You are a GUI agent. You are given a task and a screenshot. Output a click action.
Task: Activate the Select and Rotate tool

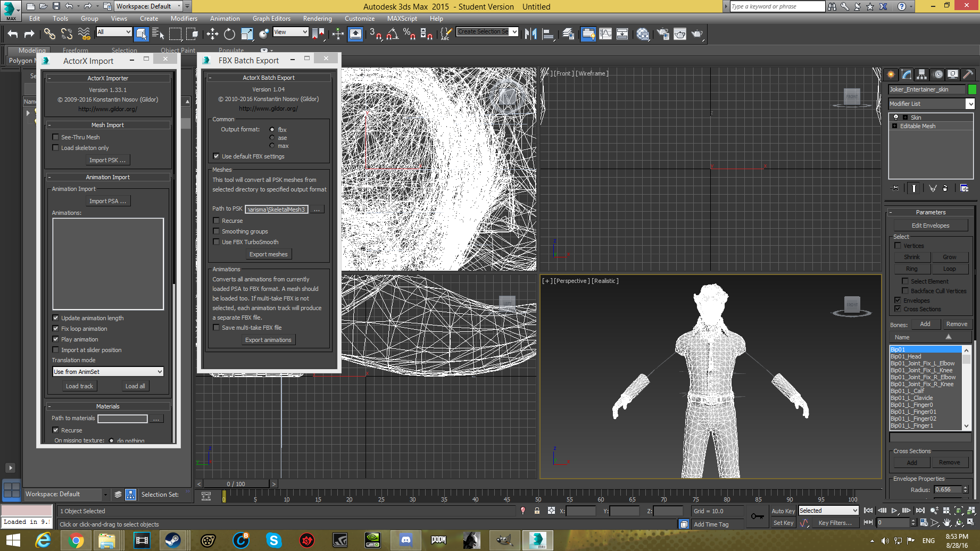click(229, 34)
